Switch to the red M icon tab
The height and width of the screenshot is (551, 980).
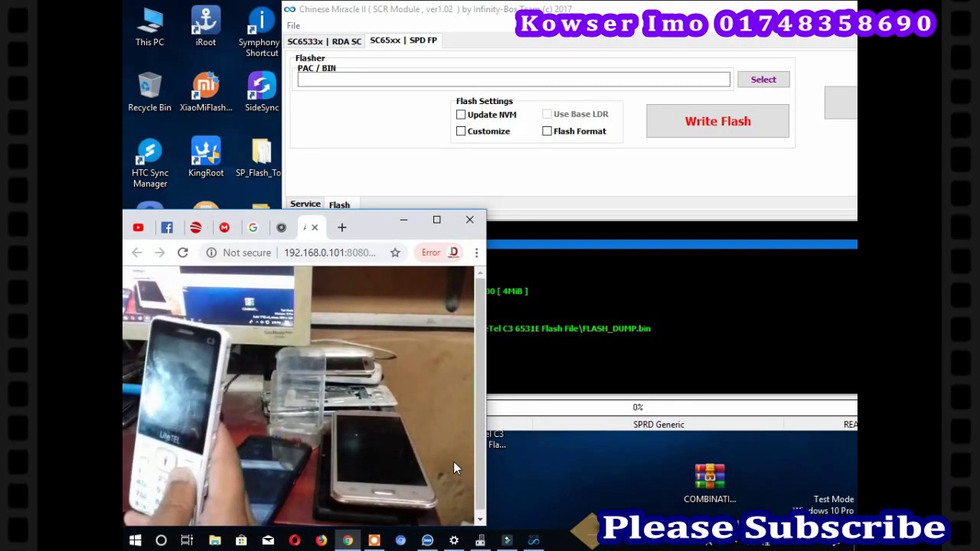coord(224,227)
